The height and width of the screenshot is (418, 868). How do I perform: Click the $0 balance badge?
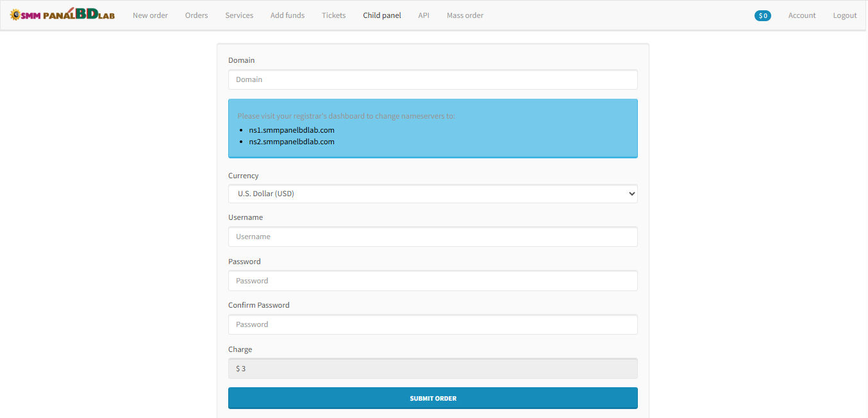click(762, 15)
